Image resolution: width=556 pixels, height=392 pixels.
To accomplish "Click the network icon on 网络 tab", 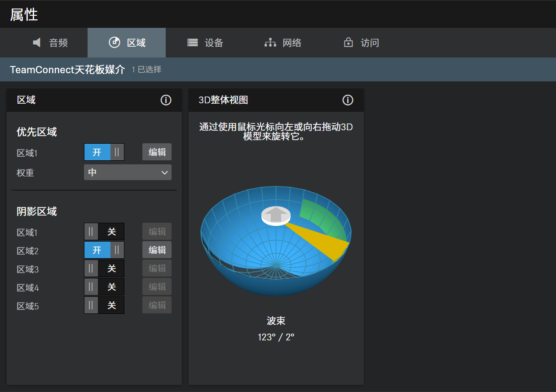I will point(270,43).
